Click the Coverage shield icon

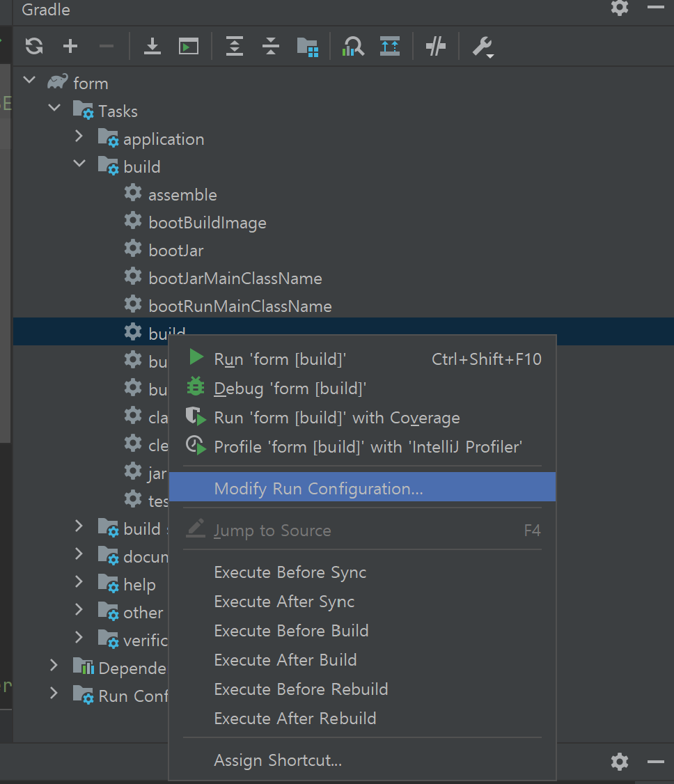point(196,416)
